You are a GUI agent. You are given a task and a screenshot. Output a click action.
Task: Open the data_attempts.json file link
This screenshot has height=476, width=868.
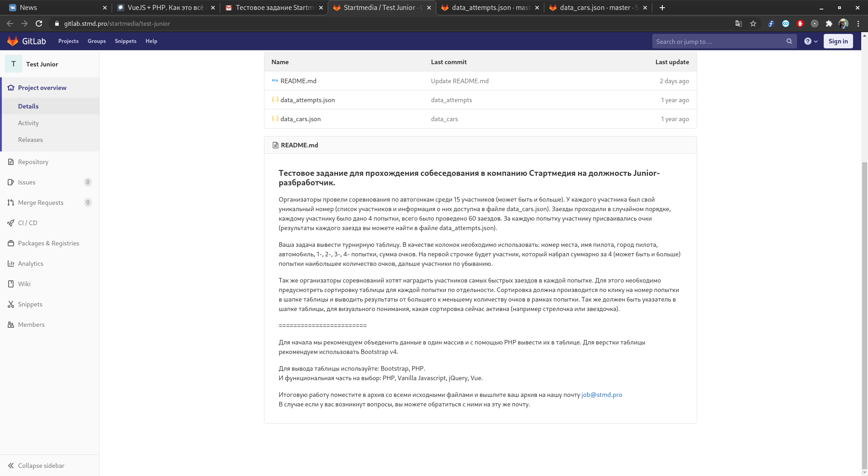click(307, 100)
